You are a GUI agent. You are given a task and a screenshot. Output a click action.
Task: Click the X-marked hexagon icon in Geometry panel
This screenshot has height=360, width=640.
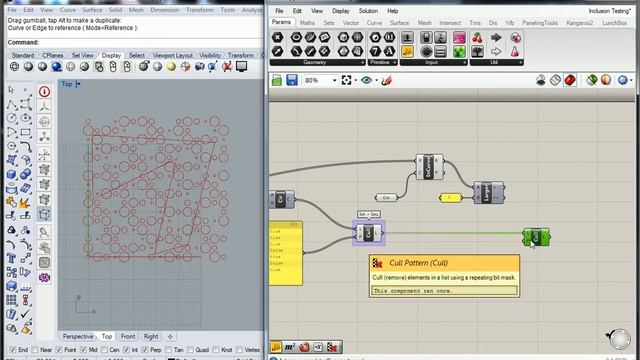point(277,38)
